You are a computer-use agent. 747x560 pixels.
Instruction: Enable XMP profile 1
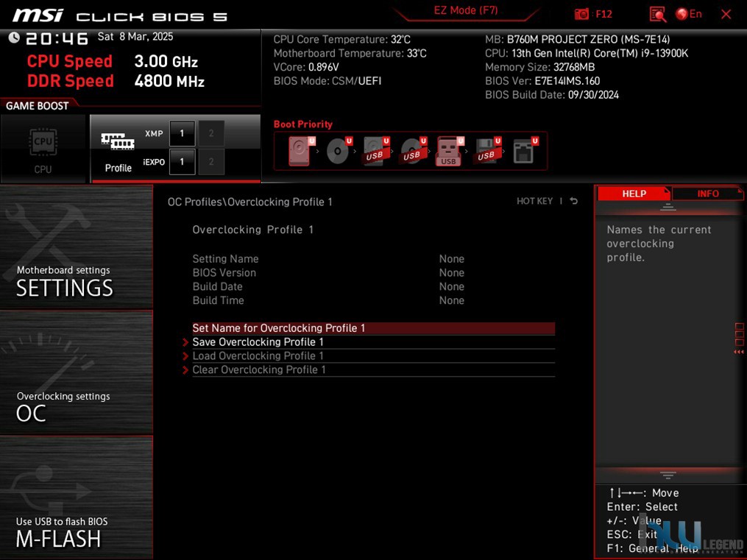point(182,133)
